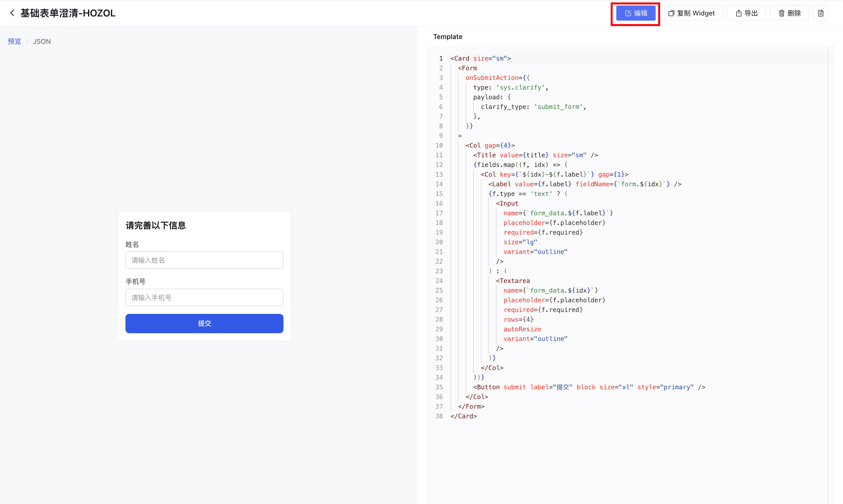Click the widget title 基础表单澄清-HOZOL
Image resolution: width=843 pixels, height=504 pixels.
(68, 13)
